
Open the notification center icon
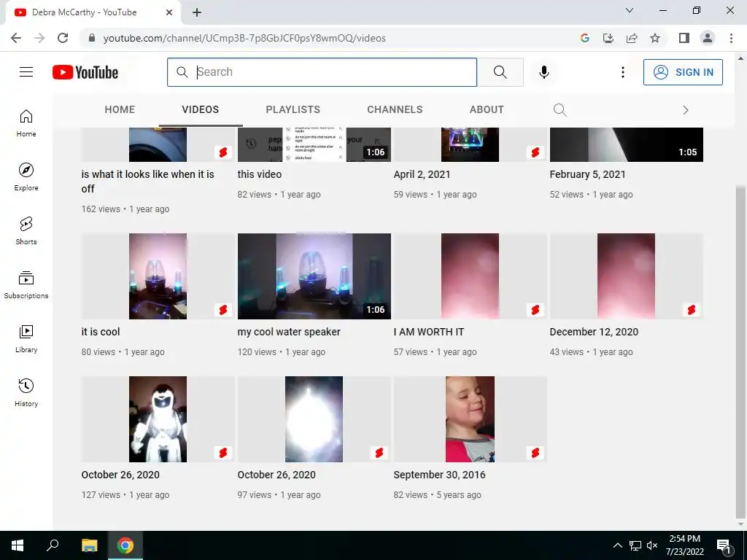click(x=723, y=545)
